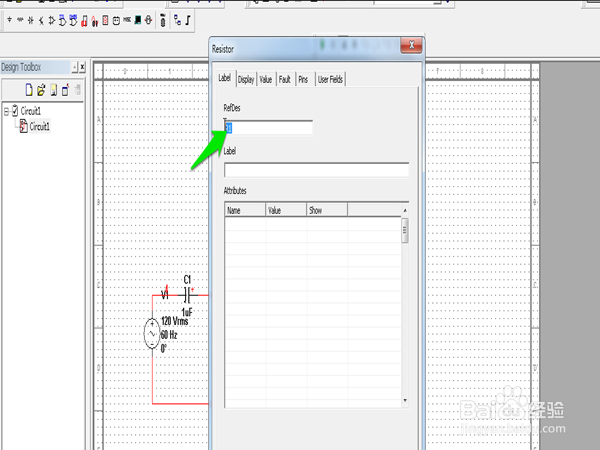Pin the Design Toolbox panel
This screenshot has height=450, width=600.
point(75,67)
